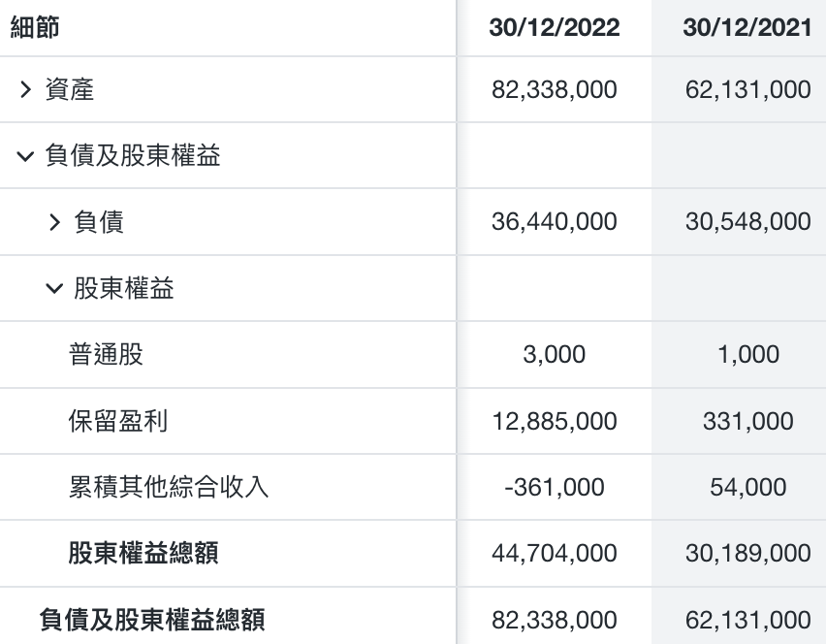
Task: Click the -361,000 cell value
Action: pos(555,488)
